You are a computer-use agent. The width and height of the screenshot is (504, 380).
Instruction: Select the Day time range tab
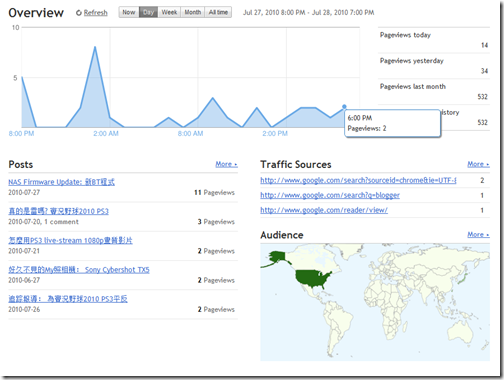(x=148, y=12)
